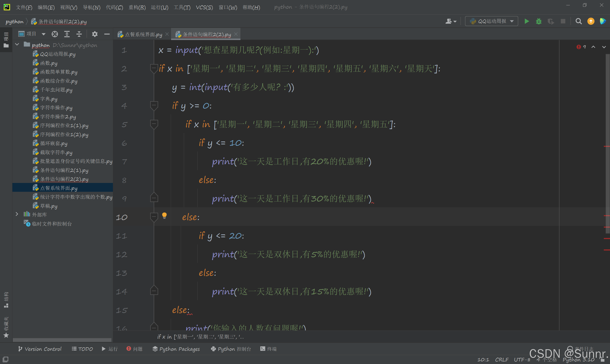Toggle the 项目 side panel button
Screen dimensions: 610x364
coord(6,40)
